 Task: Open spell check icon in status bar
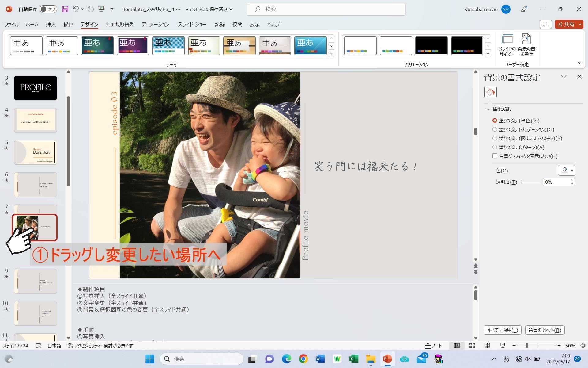tap(38, 346)
